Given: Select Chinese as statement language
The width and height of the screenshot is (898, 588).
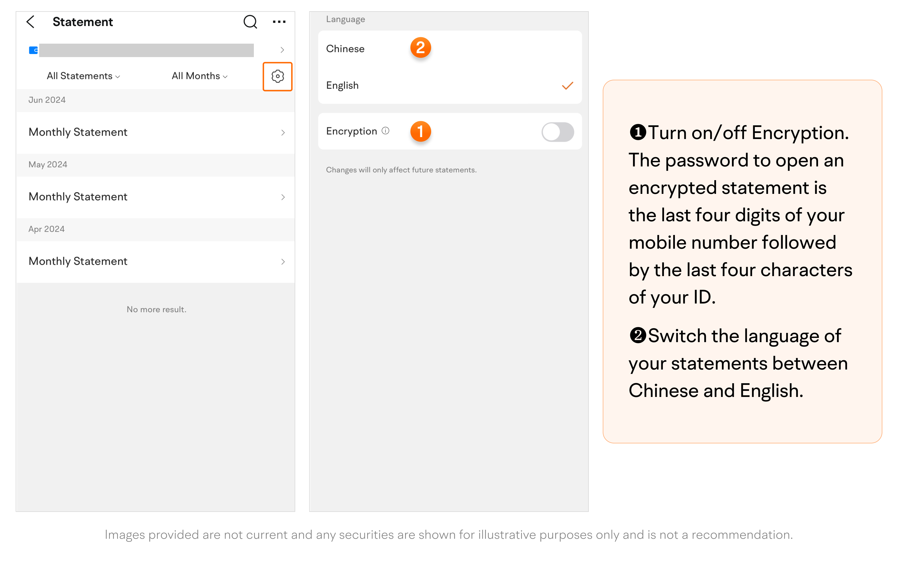Looking at the screenshot, I should click(x=345, y=49).
